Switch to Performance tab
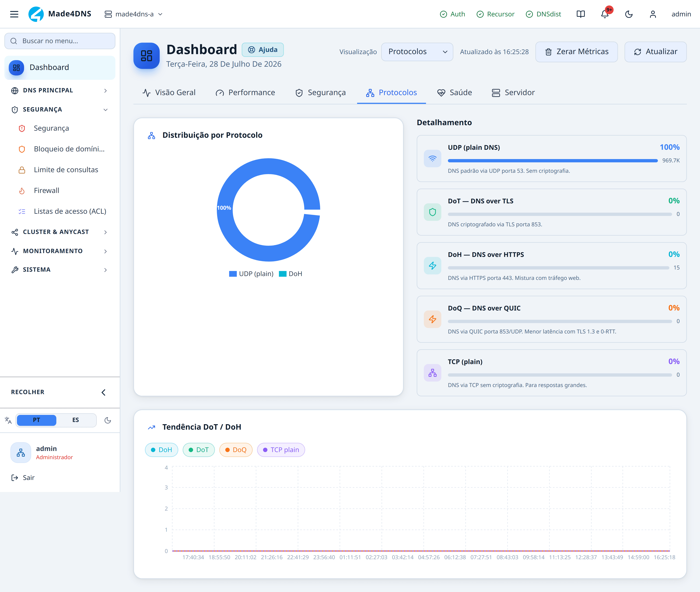The height and width of the screenshot is (592, 700). [x=245, y=93]
